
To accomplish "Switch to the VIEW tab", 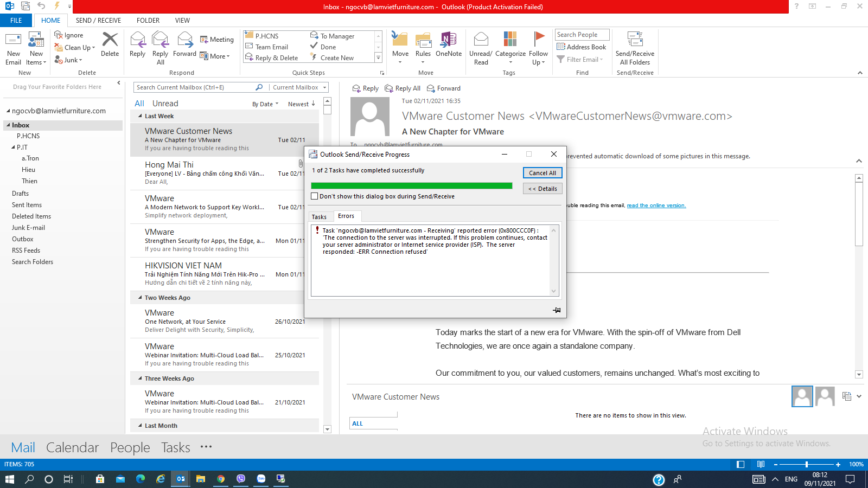I will [182, 21].
